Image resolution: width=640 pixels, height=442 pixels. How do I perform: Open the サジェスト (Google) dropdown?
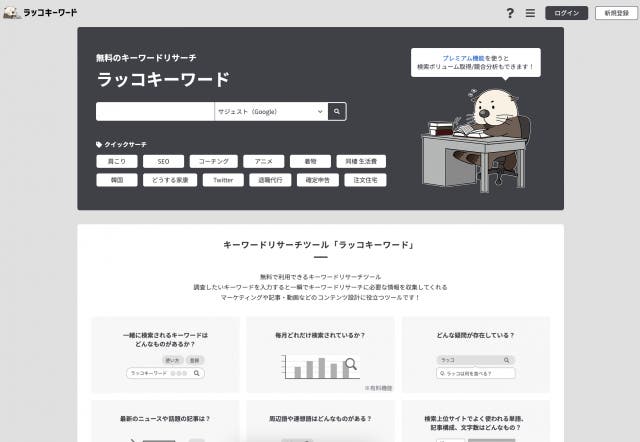point(271,111)
